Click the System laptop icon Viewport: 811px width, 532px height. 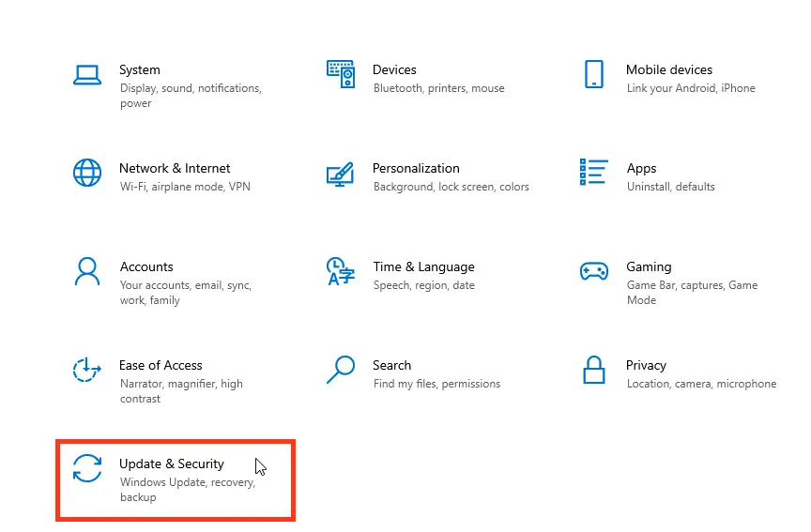click(87, 74)
